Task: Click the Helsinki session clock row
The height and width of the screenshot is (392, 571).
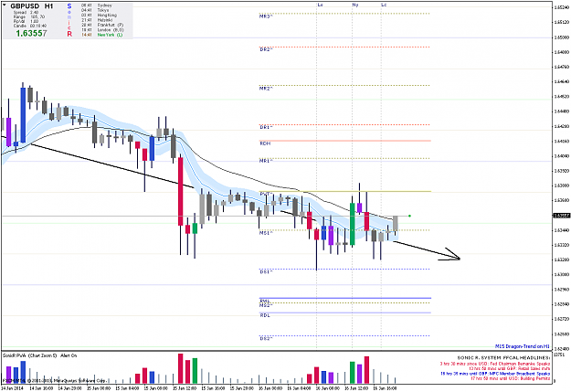Action: [97, 20]
